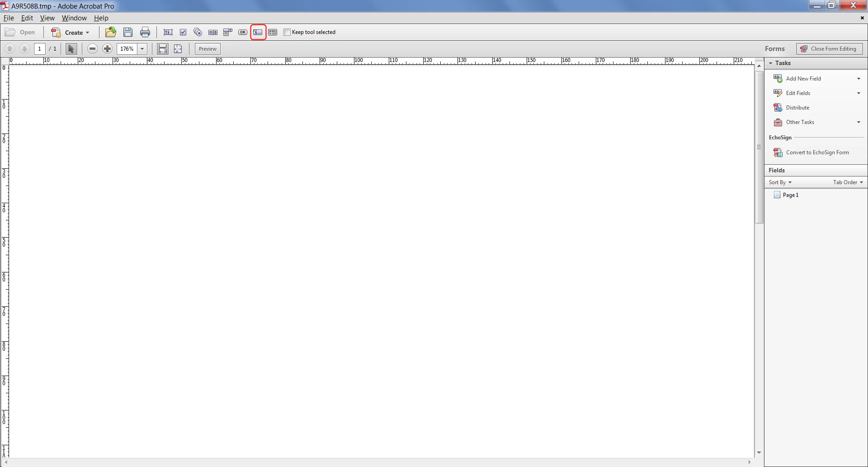
Task: Select the Text Field form tool
Action: (x=168, y=32)
